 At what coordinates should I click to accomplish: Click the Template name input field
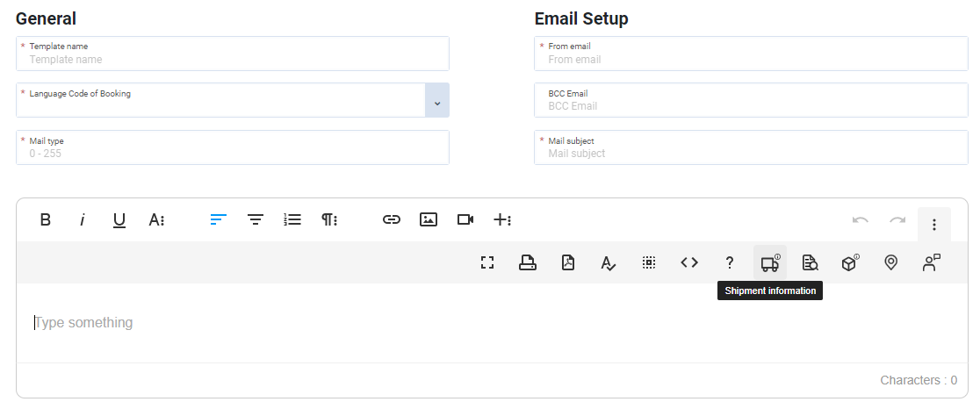tap(233, 60)
